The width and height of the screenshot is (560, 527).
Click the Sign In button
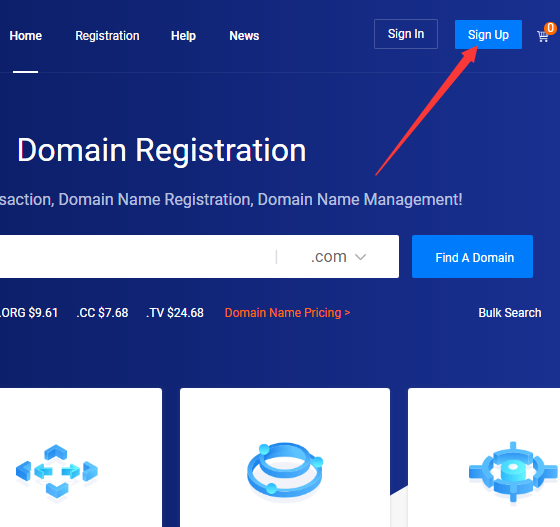406,34
